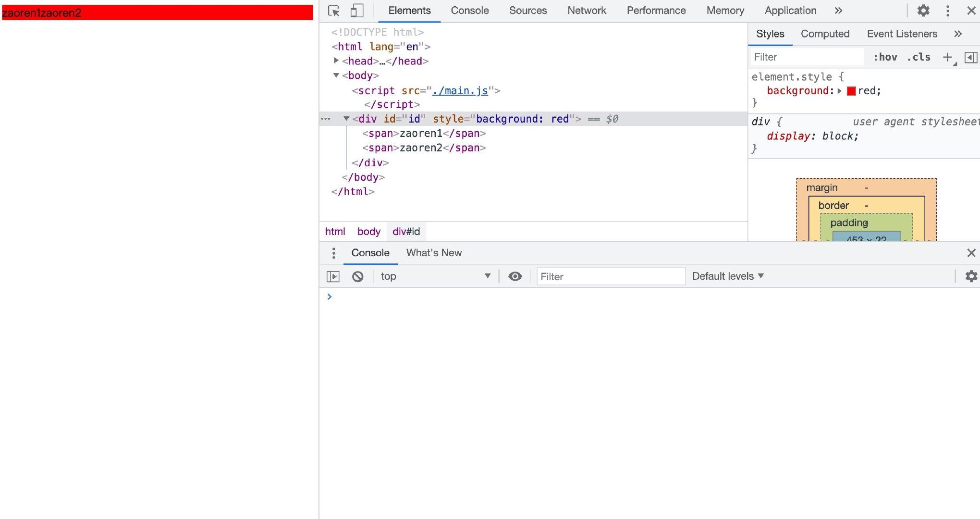The width and height of the screenshot is (980, 519).
Task: Open the ellipsis actions on selected div row
Action: (326, 119)
